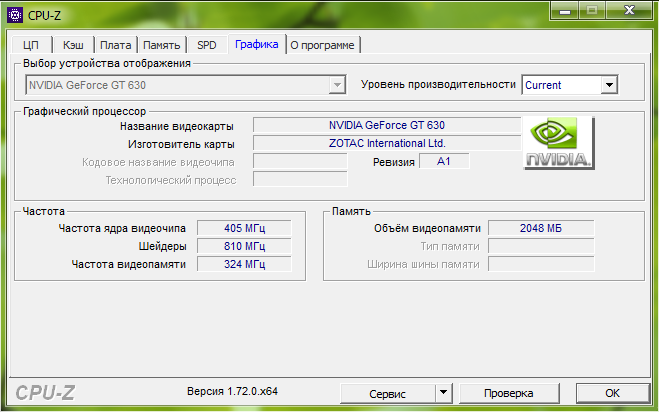Click the Уровень производительности label
Viewport: 659px width, 412px height.
pyautogui.click(x=438, y=85)
